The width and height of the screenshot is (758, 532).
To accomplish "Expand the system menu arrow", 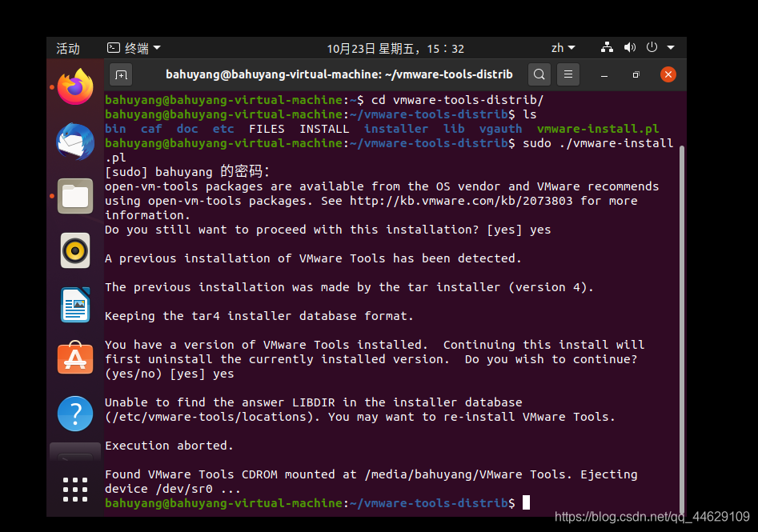I will [x=671, y=48].
